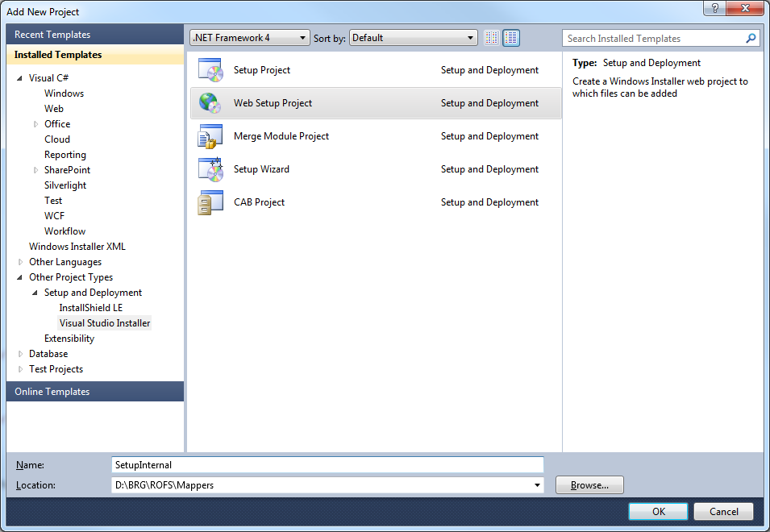Click the Web Setup Project globe icon

tap(210, 102)
